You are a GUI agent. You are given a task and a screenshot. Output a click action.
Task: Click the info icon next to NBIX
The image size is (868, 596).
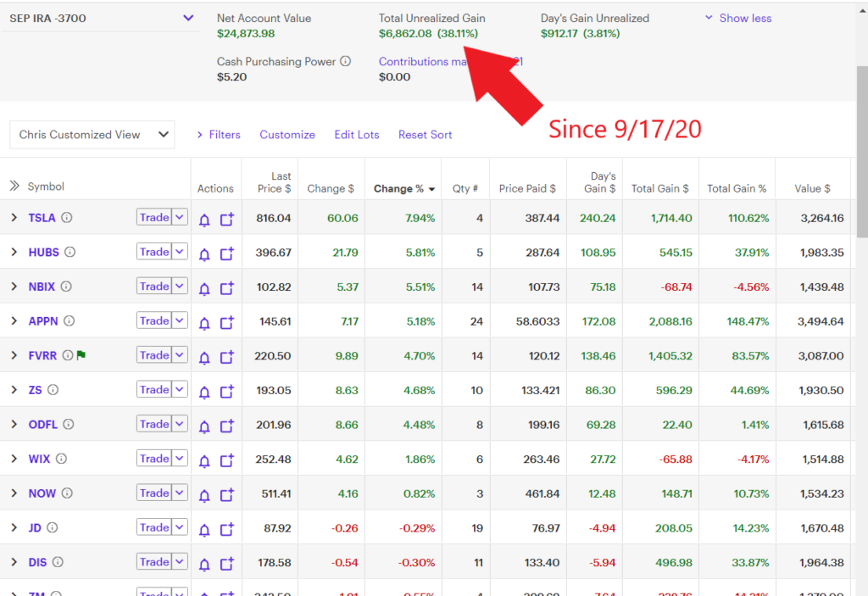[66, 287]
